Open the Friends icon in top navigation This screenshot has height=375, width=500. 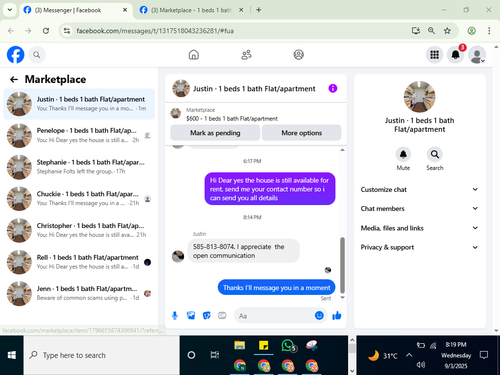coord(246,55)
